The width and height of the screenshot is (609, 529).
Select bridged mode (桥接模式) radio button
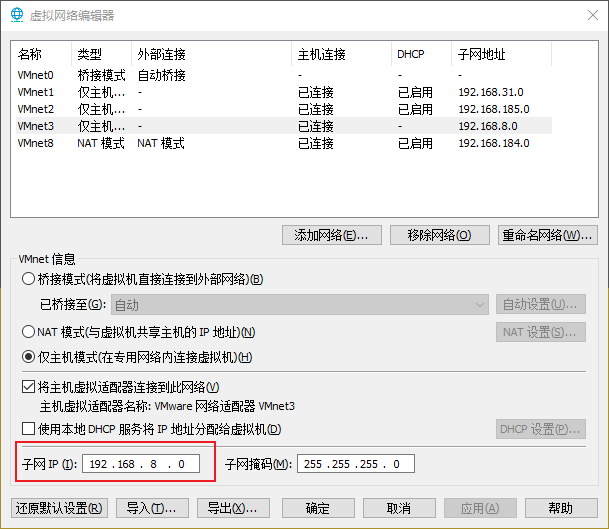coord(29,279)
